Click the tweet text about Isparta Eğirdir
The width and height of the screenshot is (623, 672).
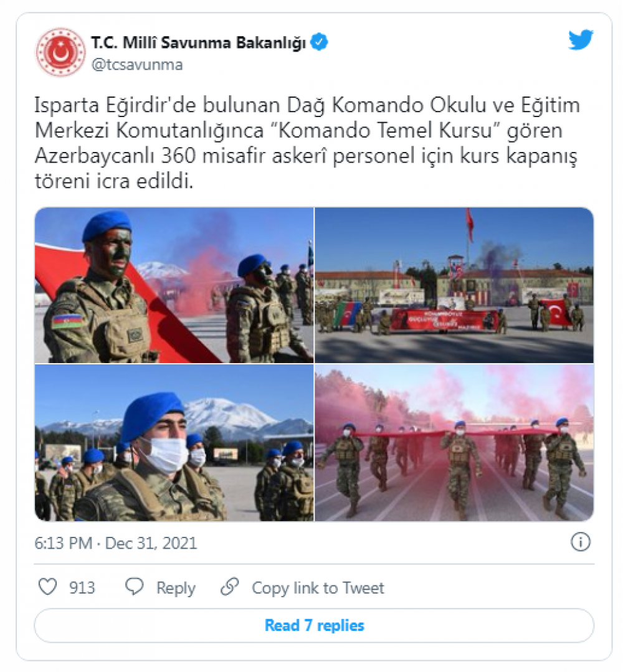[x=307, y=143]
